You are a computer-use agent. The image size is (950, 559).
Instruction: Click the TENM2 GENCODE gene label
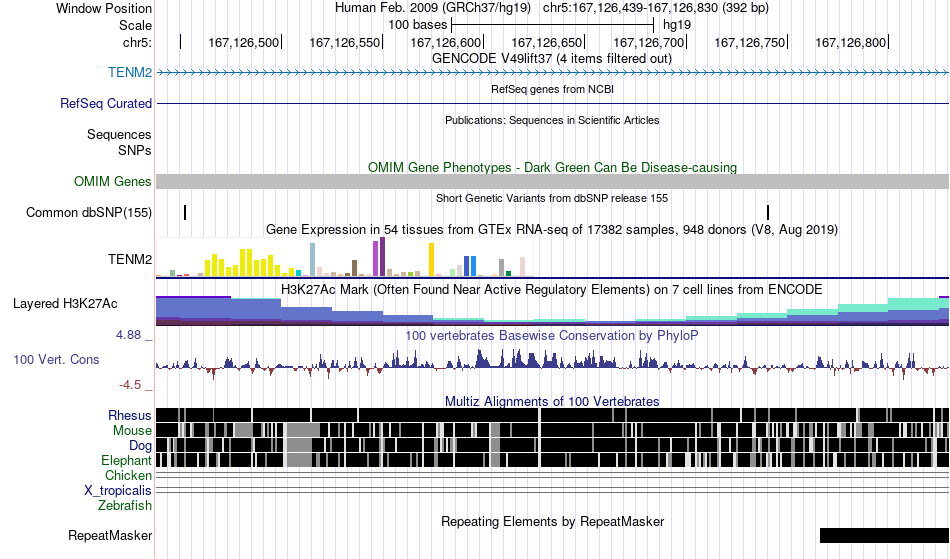(x=130, y=73)
